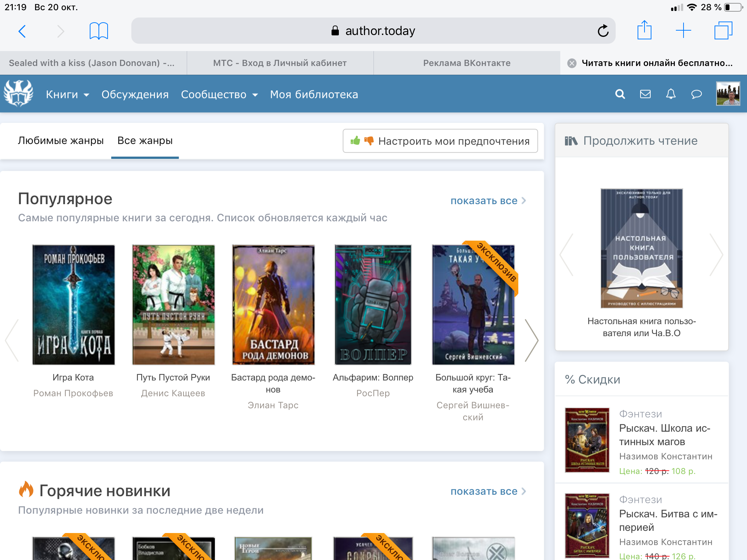Open the Safari tabs overview icon
The image size is (747, 560).
click(x=723, y=31)
